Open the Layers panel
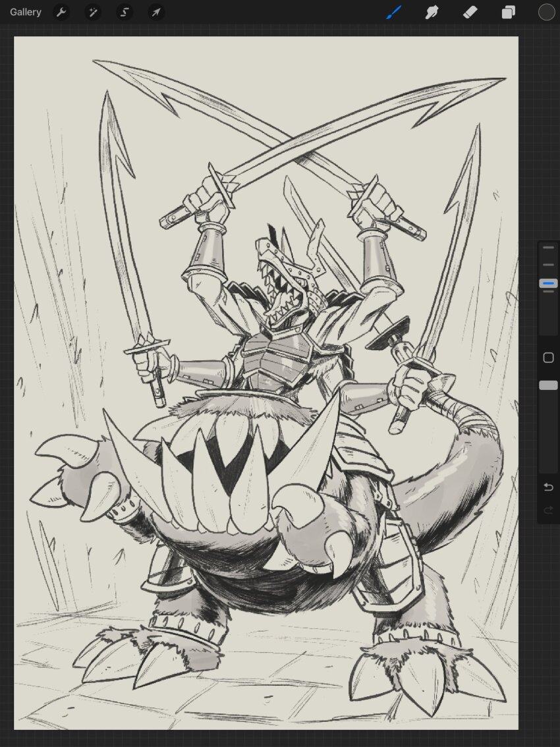This screenshot has height=747, width=560. 509,12
